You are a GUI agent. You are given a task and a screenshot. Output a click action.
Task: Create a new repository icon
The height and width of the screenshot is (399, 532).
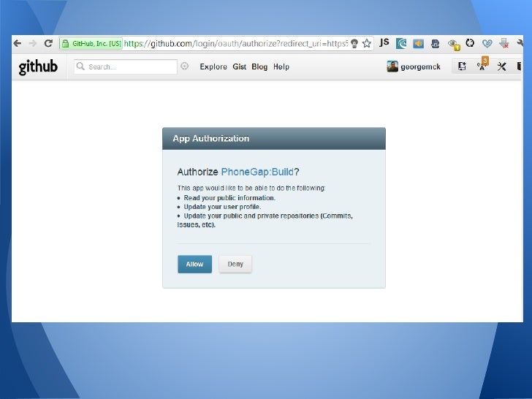tap(462, 66)
